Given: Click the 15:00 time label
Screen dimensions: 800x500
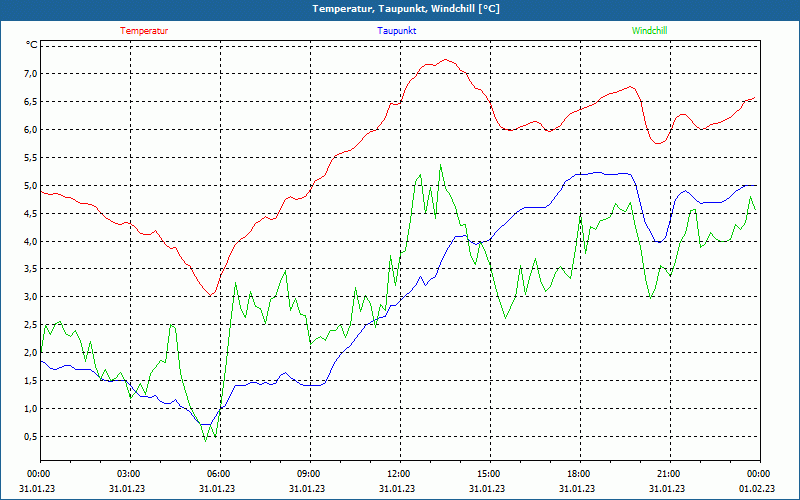Looking at the screenshot, I should [x=490, y=474].
